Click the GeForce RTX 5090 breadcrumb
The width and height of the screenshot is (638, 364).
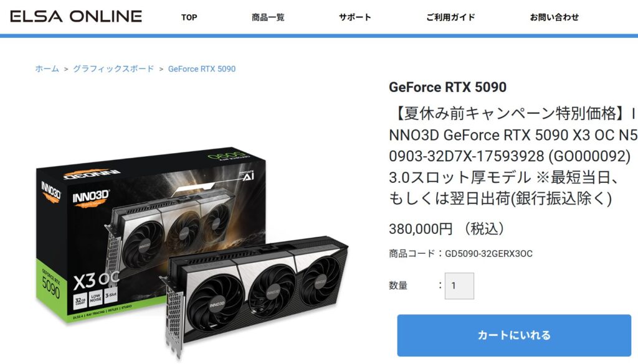[202, 69]
